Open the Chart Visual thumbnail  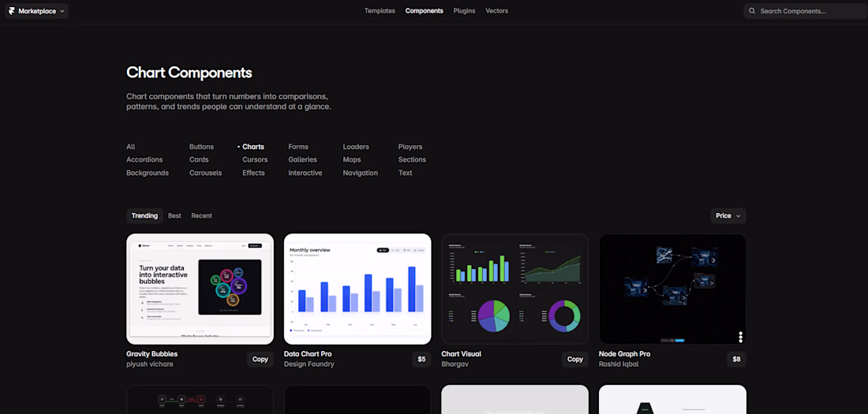[x=514, y=289]
